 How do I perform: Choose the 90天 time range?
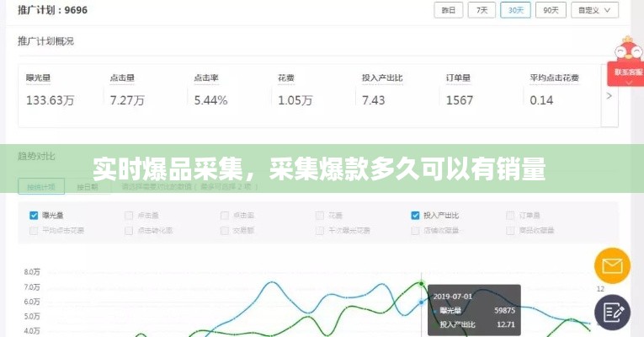click(x=550, y=10)
